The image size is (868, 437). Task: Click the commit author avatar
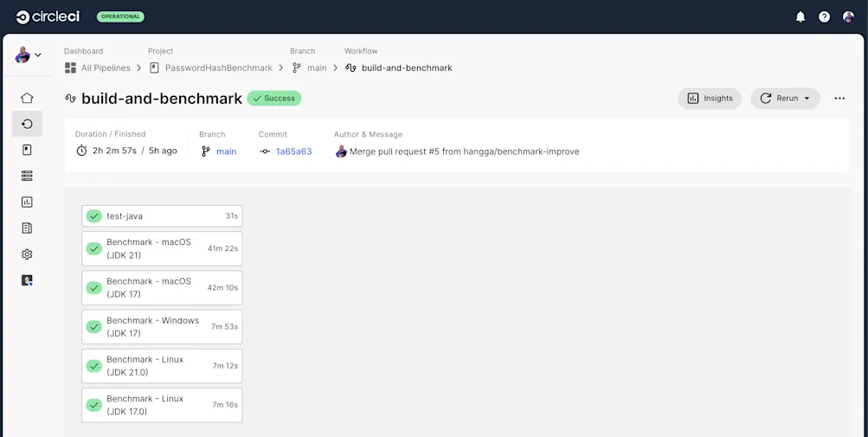(341, 151)
